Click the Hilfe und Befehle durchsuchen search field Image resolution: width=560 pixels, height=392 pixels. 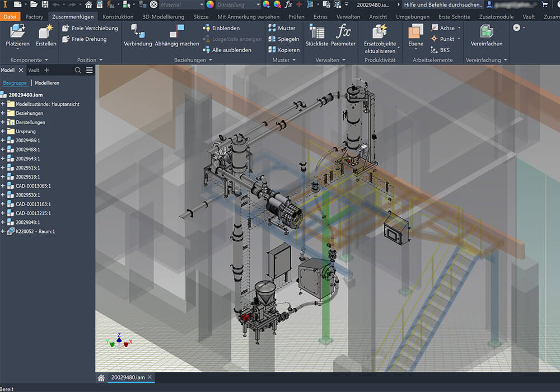443,4
